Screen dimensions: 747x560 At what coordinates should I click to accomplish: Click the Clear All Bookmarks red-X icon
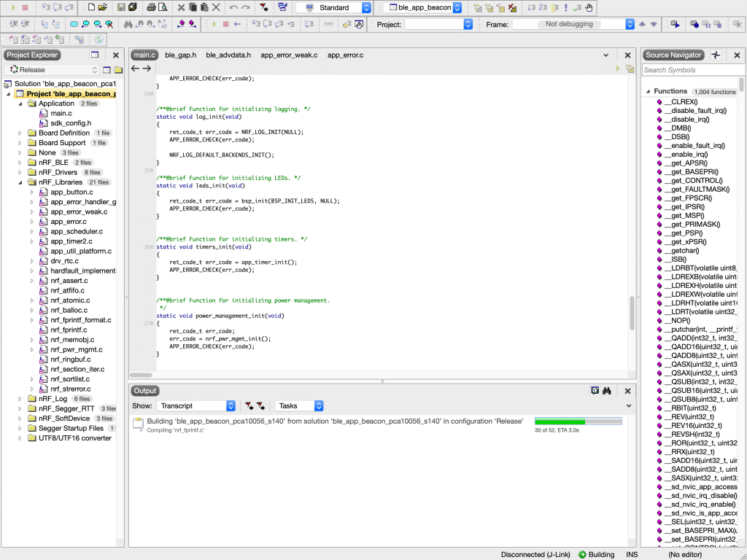(109, 24)
